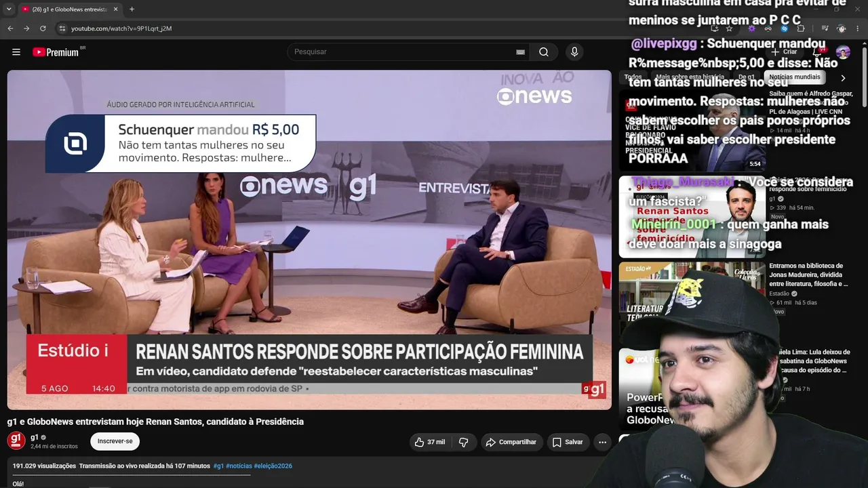868x488 pixels.
Task: Open the YouTube account avatar menu
Action: coord(843,52)
